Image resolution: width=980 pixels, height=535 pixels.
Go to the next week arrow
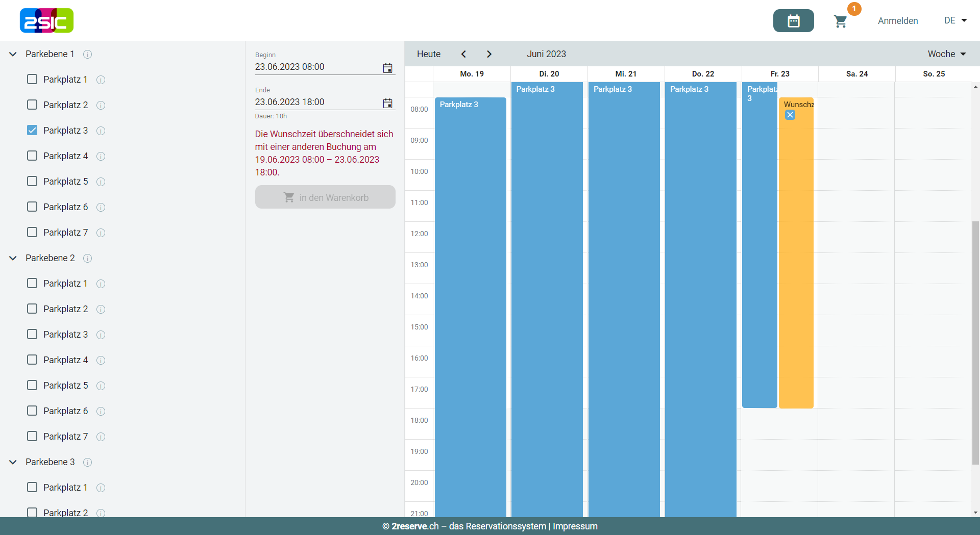[x=489, y=54]
